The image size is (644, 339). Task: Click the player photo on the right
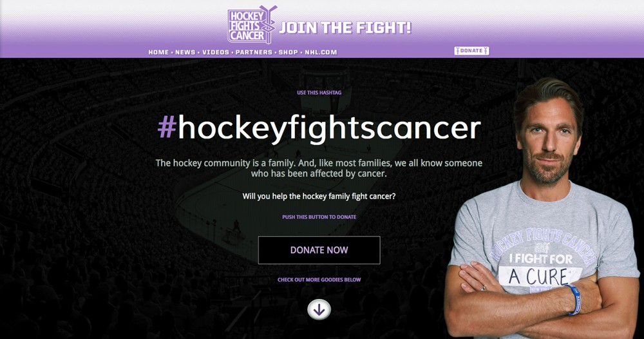544,208
